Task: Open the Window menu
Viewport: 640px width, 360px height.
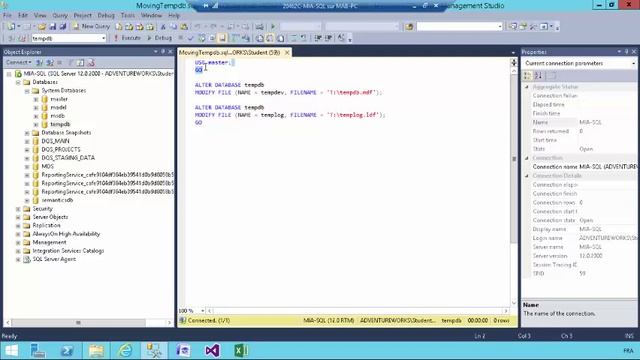Action: coord(151,16)
